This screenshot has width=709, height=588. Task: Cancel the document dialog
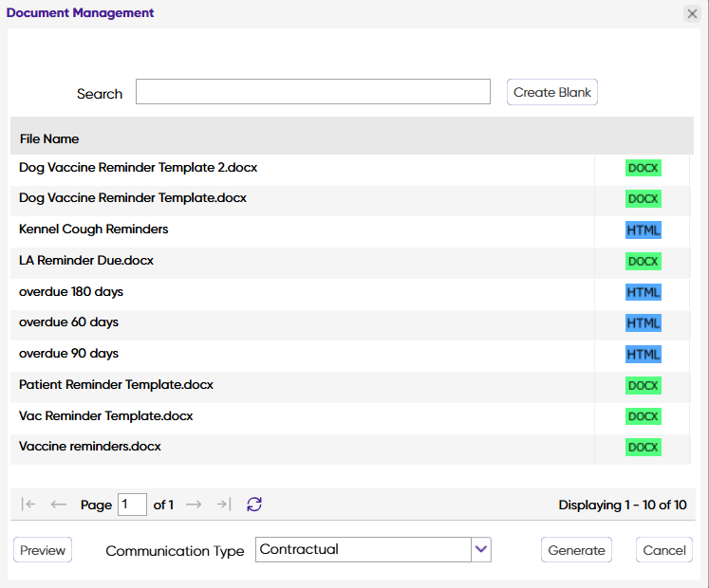point(664,550)
